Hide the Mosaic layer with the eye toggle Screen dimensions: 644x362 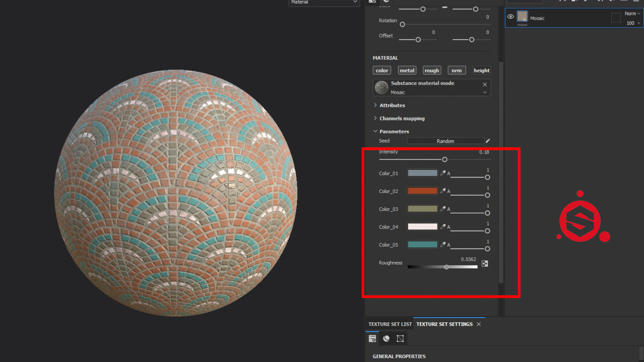pyautogui.click(x=511, y=17)
